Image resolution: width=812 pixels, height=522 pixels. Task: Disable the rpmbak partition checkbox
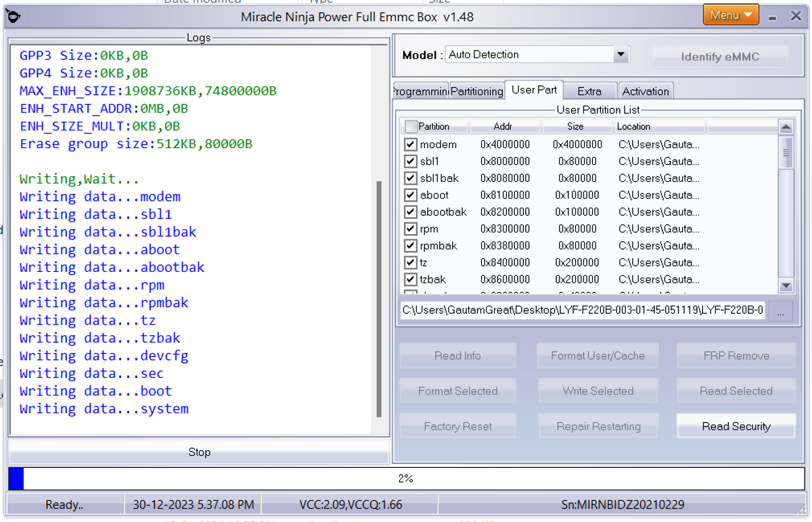pyautogui.click(x=410, y=246)
